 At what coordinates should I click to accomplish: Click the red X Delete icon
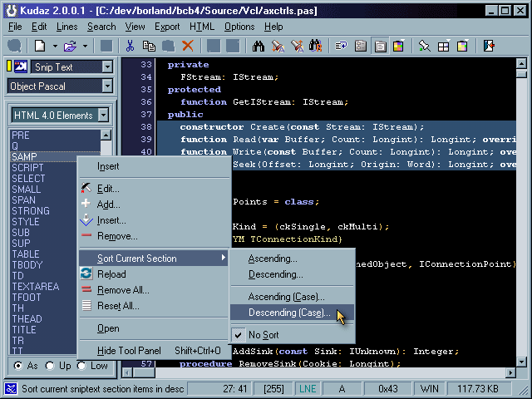click(188, 46)
